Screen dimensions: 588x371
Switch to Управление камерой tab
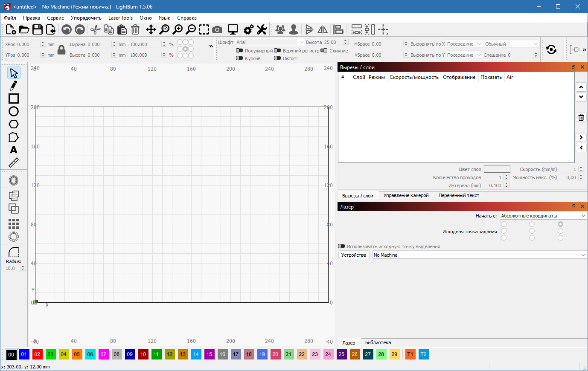pos(406,195)
